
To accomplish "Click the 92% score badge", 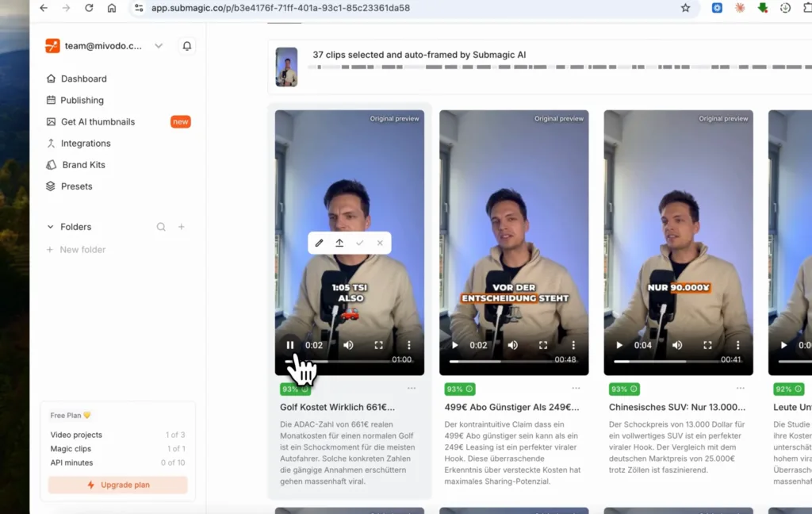I will (x=789, y=389).
